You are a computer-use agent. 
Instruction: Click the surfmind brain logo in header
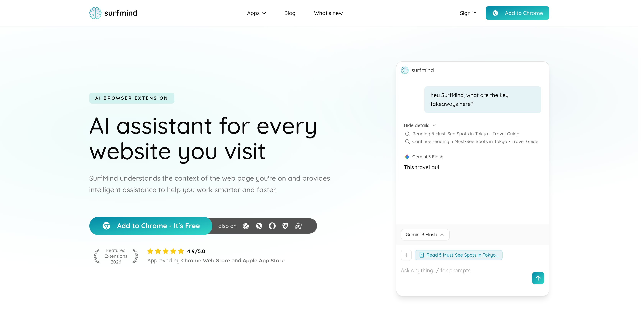point(95,13)
